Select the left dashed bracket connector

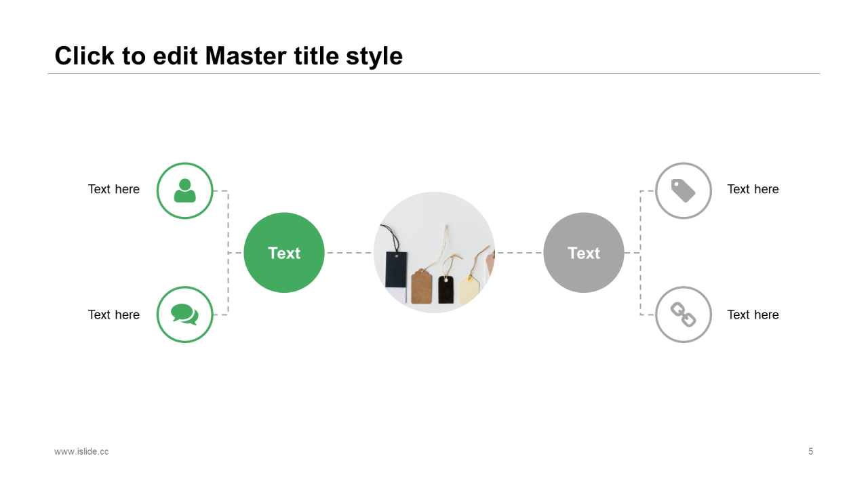228,253
